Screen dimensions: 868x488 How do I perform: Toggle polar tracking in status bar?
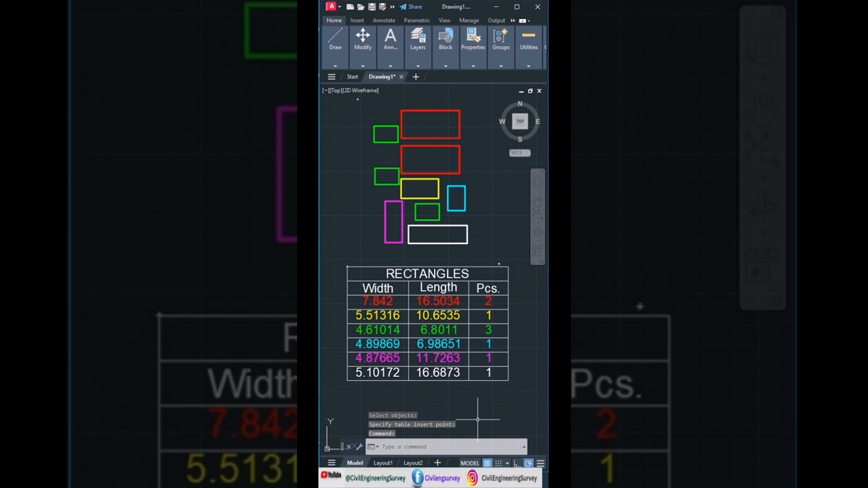tap(529, 463)
